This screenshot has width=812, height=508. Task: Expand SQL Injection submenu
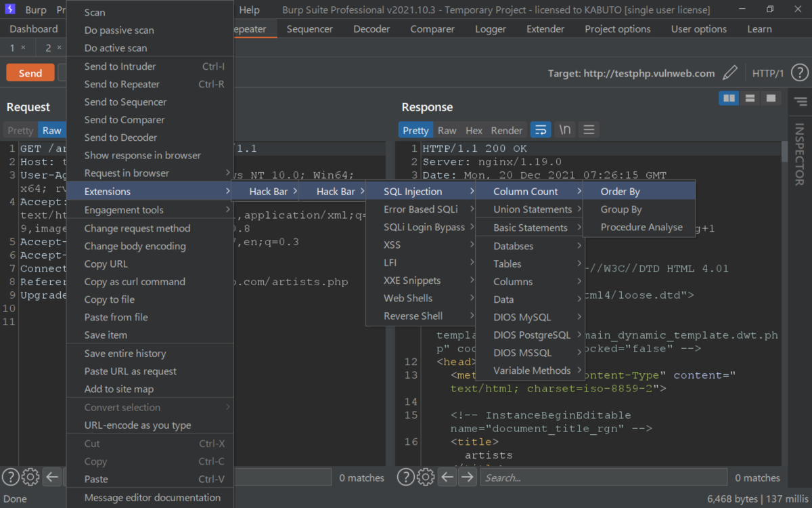(421, 192)
